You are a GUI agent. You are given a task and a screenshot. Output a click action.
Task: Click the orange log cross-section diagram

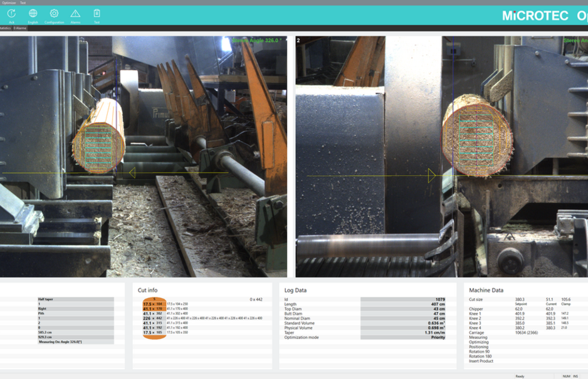(x=154, y=318)
